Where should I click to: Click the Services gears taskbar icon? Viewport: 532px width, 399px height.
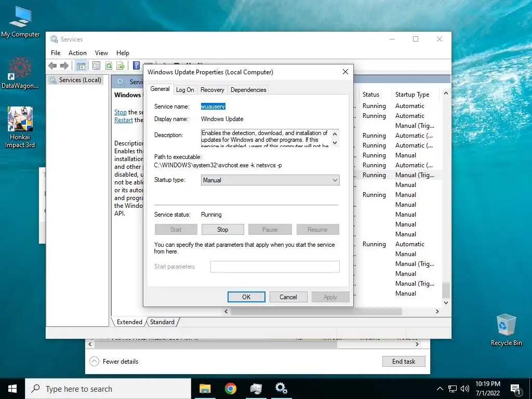281,389
